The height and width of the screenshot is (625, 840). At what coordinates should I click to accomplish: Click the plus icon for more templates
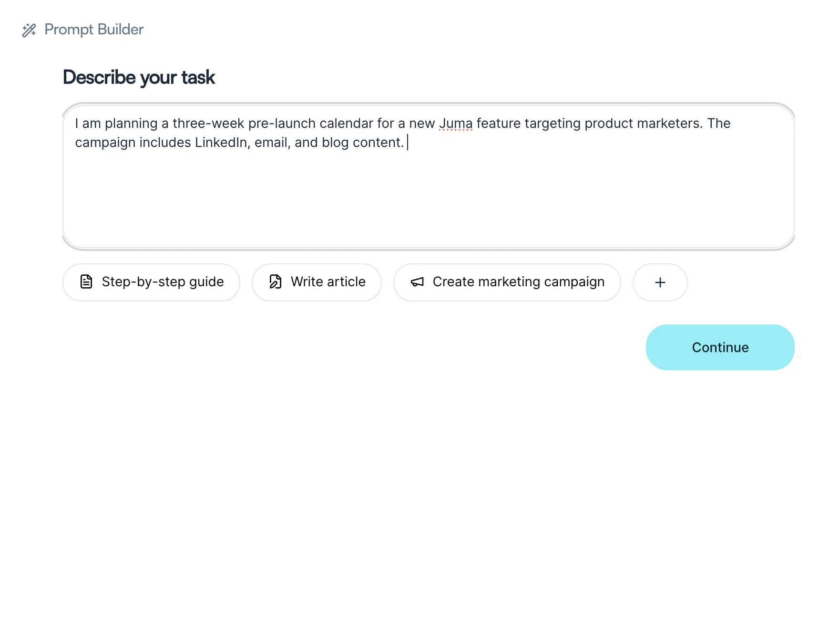[660, 282]
